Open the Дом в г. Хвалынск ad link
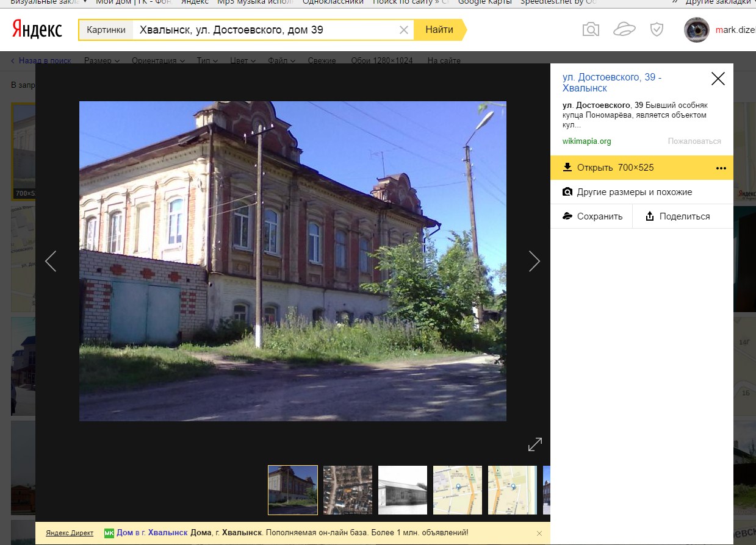756x545 pixels. 152,533
